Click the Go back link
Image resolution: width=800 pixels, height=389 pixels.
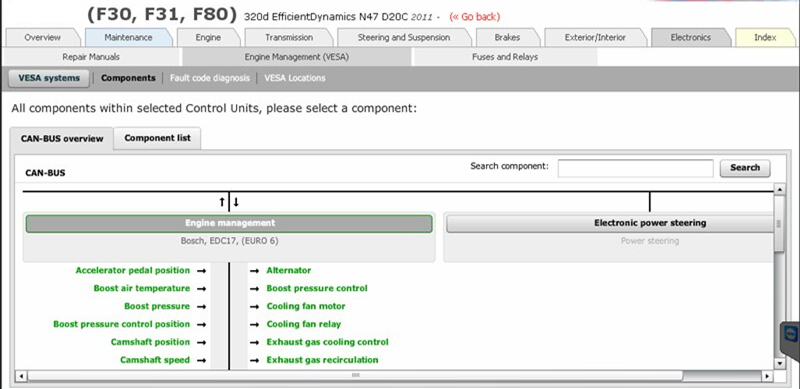pyautogui.click(x=474, y=17)
